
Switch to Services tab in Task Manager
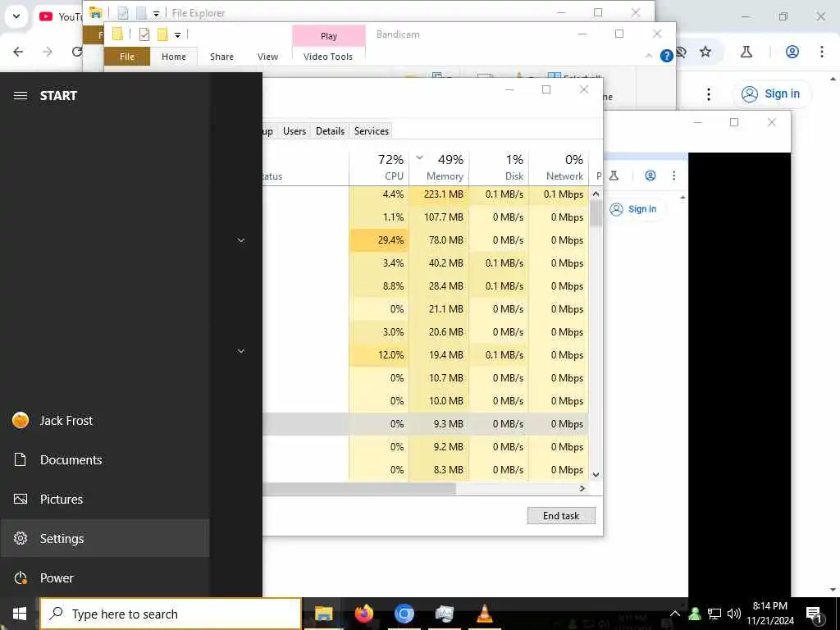pyautogui.click(x=372, y=131)
